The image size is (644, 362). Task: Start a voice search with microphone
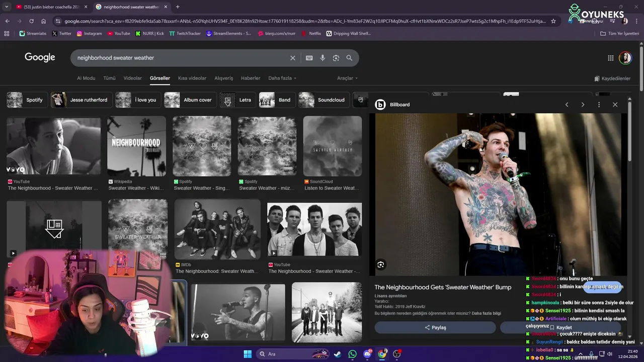(x=323, y=58)
